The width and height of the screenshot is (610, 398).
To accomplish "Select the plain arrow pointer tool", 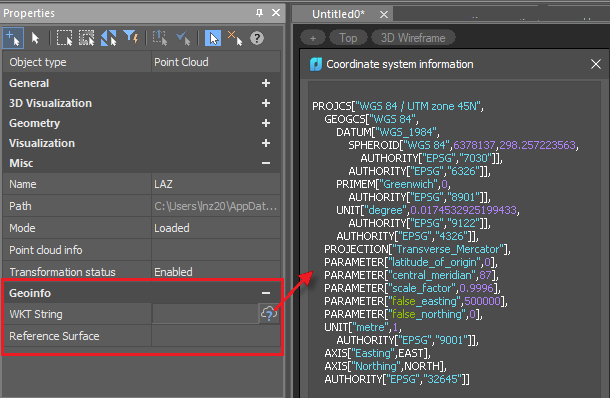I will (35, 38).
